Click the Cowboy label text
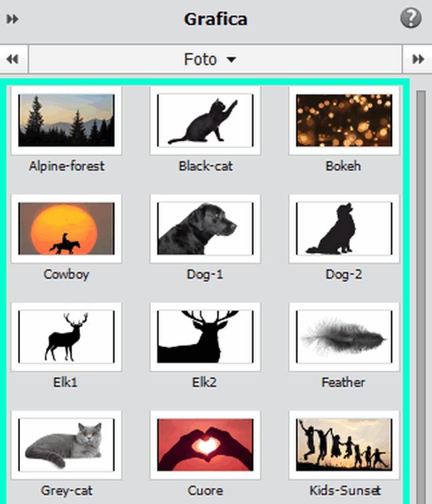This screenshot has width=432, height=504. (x=66, y=275)
